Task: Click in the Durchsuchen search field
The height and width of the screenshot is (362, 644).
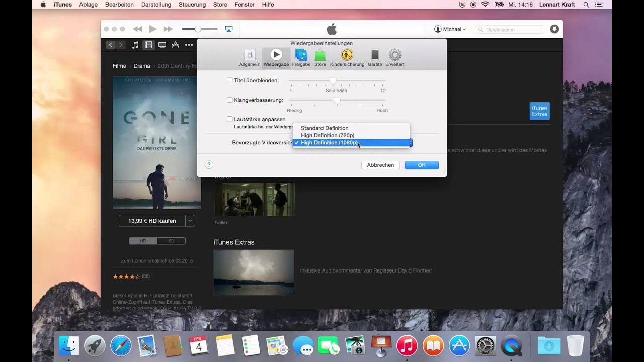Action: (x=510, y=30)
